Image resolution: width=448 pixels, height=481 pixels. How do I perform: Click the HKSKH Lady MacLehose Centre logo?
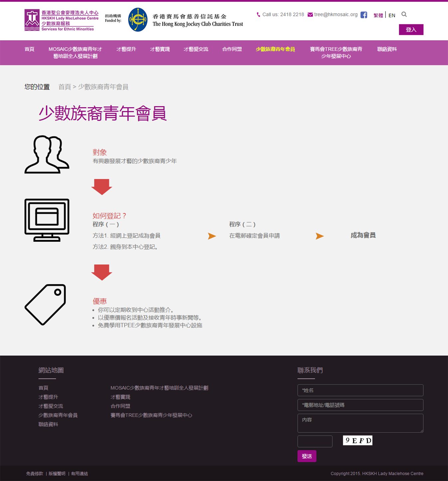click(62, 20)
